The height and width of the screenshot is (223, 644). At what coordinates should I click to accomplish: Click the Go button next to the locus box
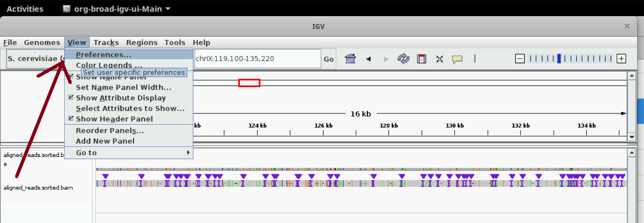point(329,59)
